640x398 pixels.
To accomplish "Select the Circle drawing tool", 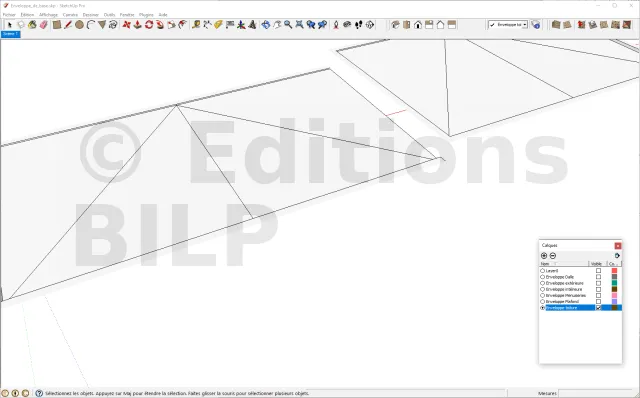I will (x=79, y=25).
